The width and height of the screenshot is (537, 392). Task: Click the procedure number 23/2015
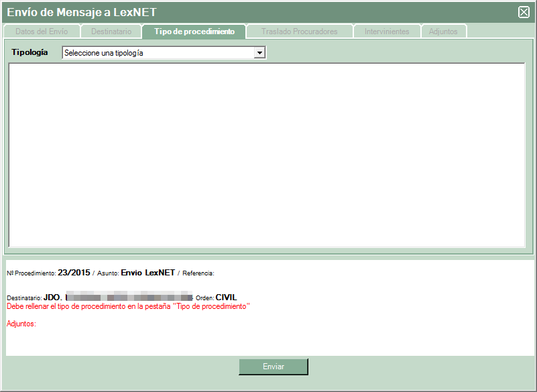point(74,273)
